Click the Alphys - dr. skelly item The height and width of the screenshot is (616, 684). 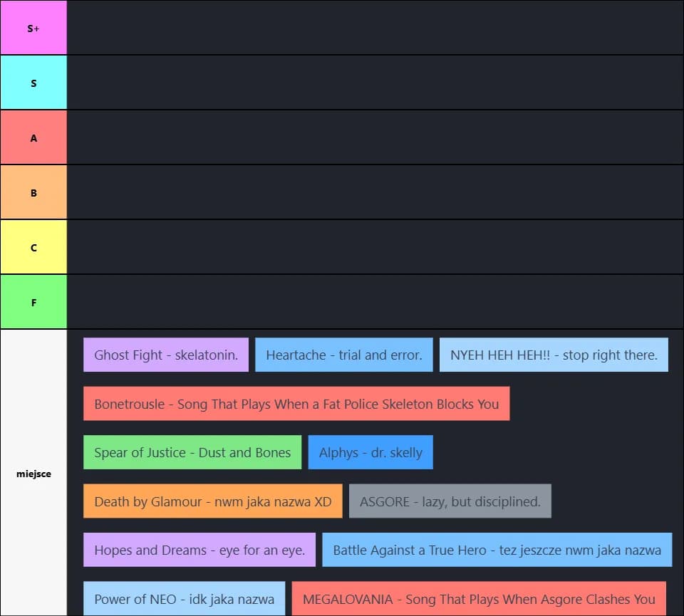370,452
